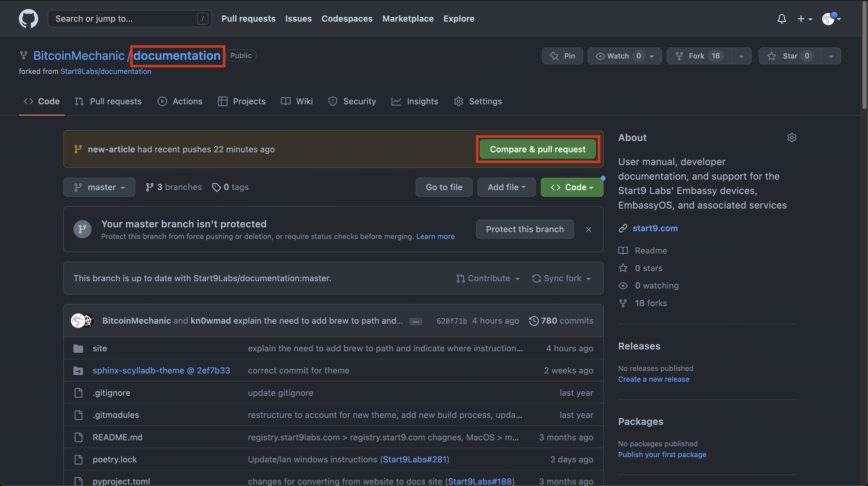Open the notifications bell
The height and width of the screenshot is (486, 868).
pos(782,19)
